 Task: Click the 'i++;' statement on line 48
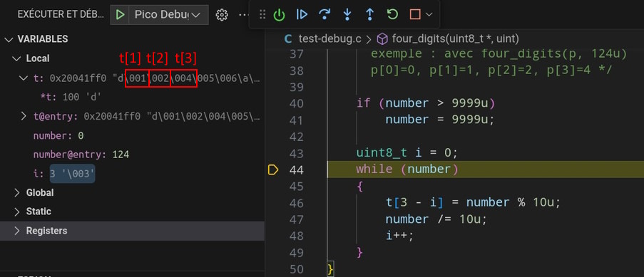pos(399,236)
